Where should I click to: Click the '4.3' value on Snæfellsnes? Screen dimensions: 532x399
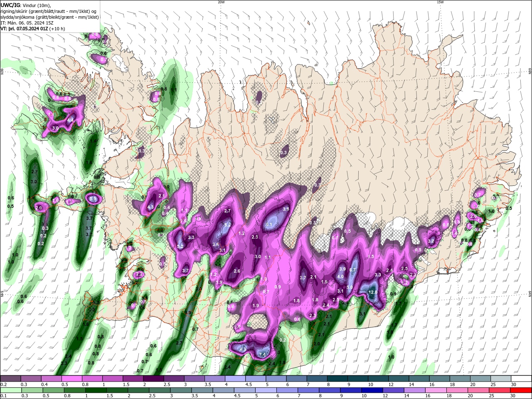(x=150, y=207)
